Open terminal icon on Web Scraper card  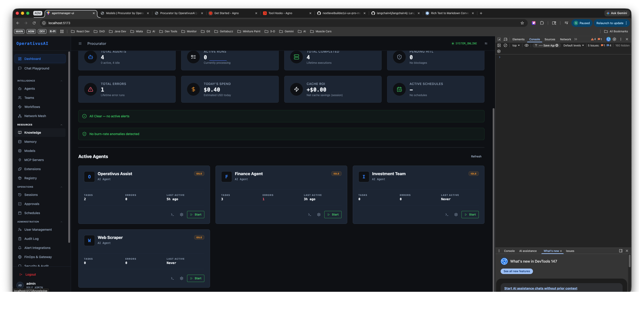172,279
